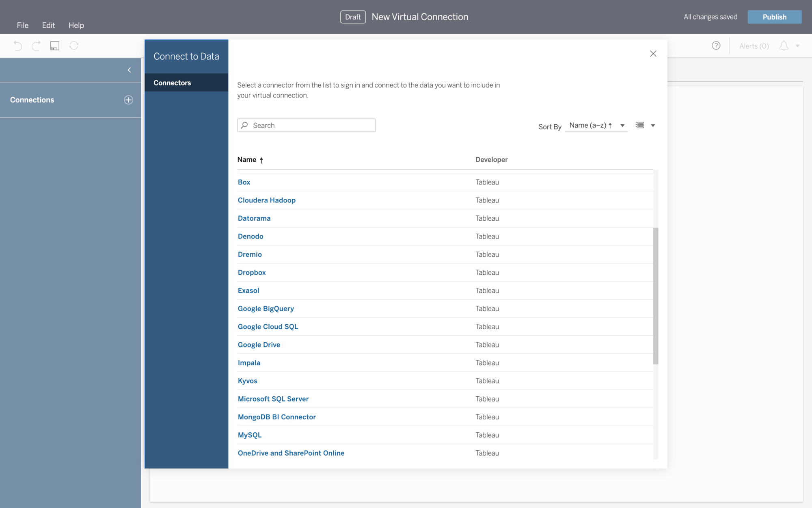Viewport: 812px width, 508px height.
Task: Select Microsoft SQL Server connector
Action: coord(273,399)
